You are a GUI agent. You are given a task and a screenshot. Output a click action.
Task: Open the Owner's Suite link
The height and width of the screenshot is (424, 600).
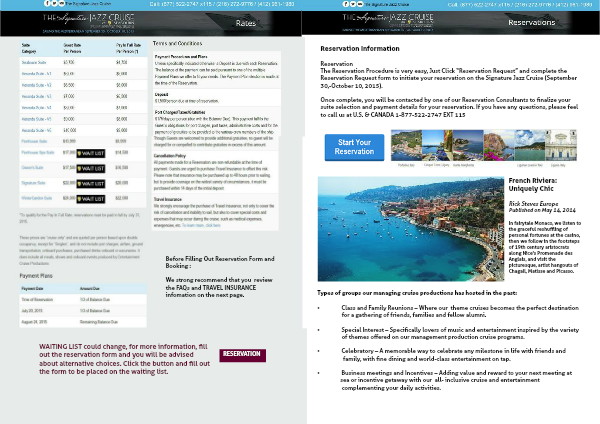pos(32,168)
